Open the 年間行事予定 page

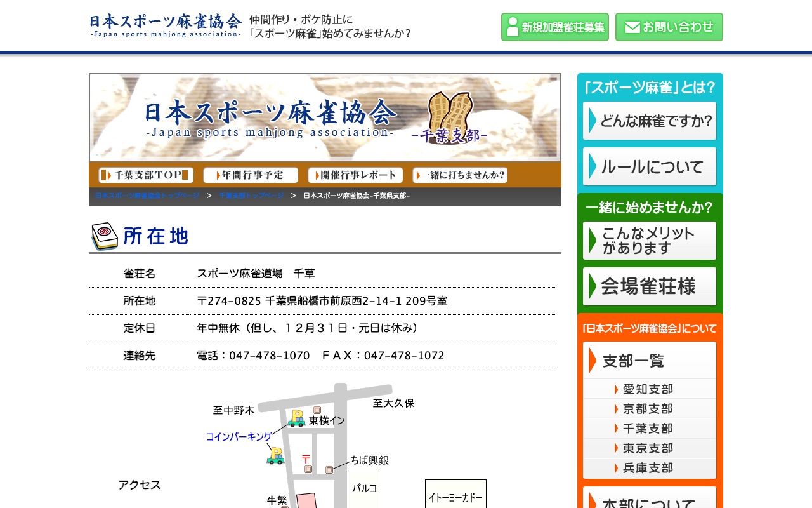pos(250,175)
